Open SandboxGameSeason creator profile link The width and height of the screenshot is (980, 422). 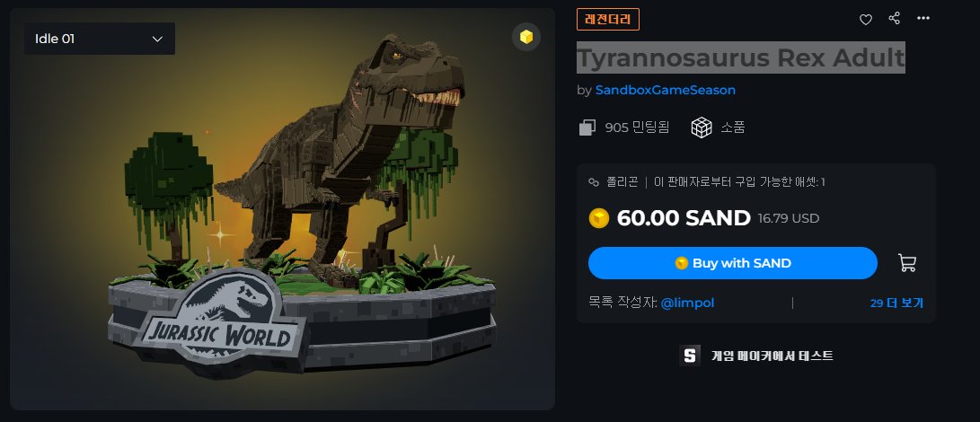665,90
